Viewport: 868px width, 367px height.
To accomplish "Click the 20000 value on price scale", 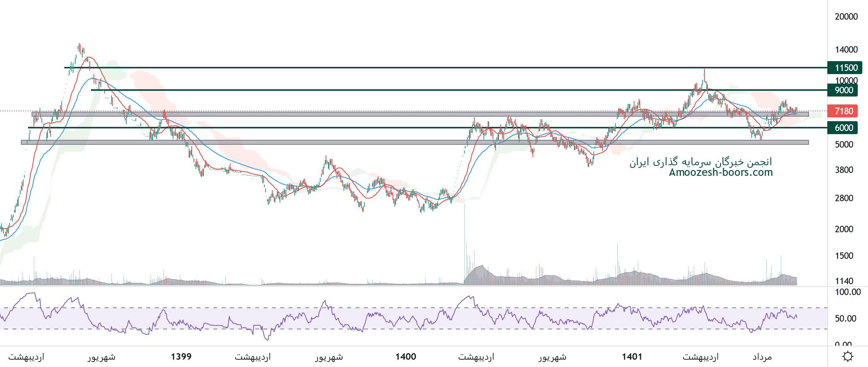I will [846, 16].
